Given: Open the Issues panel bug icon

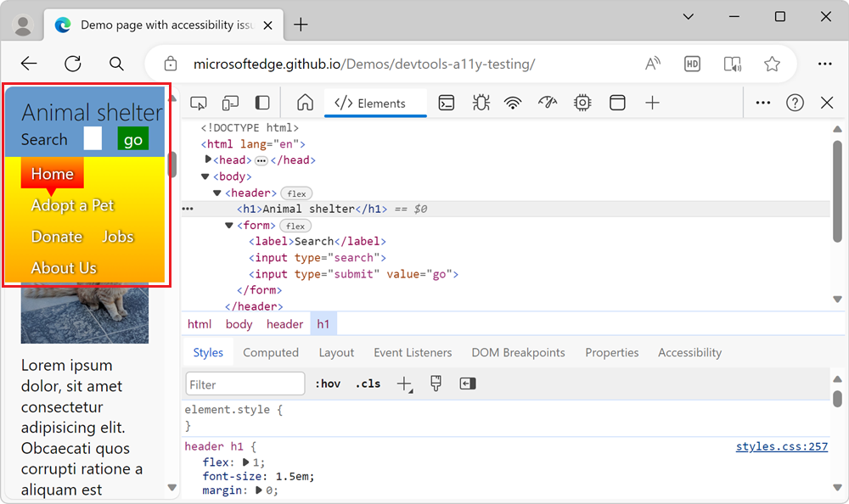Looking at the screenshot, I should (481, 102).
